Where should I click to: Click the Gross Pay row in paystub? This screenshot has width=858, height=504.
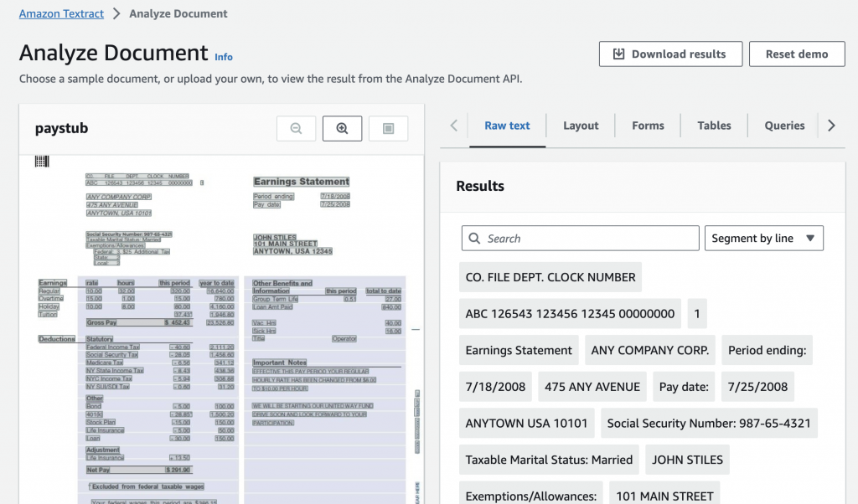(138, 322)
